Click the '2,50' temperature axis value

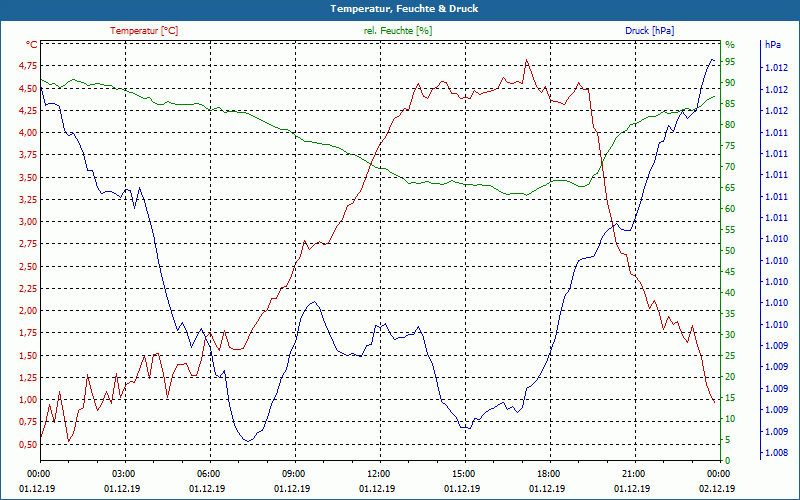29,266
